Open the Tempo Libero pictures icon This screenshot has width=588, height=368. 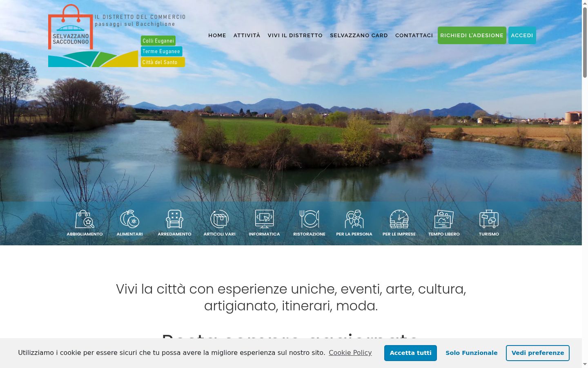coord(444,219)
